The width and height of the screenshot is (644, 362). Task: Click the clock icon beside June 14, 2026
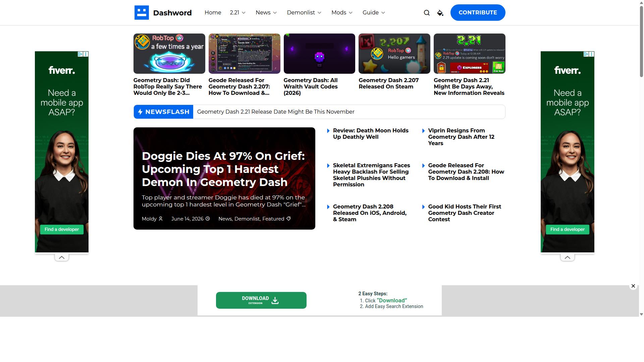click(208, 219)
